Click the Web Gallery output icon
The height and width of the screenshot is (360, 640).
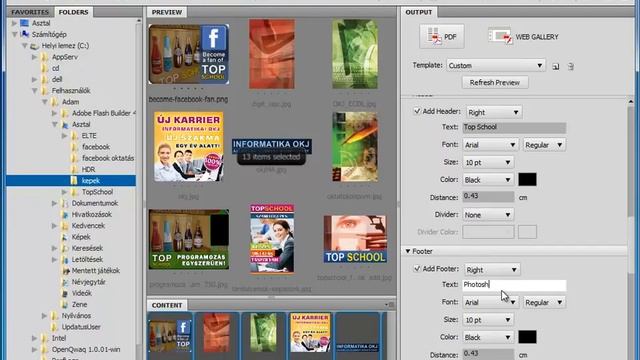pyautogui.click(x=500, y=36)
